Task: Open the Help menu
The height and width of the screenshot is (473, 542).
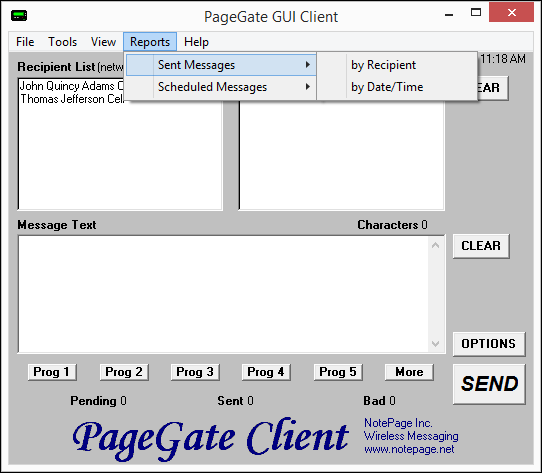Action: pyautogui.click(x=196, y=42)
